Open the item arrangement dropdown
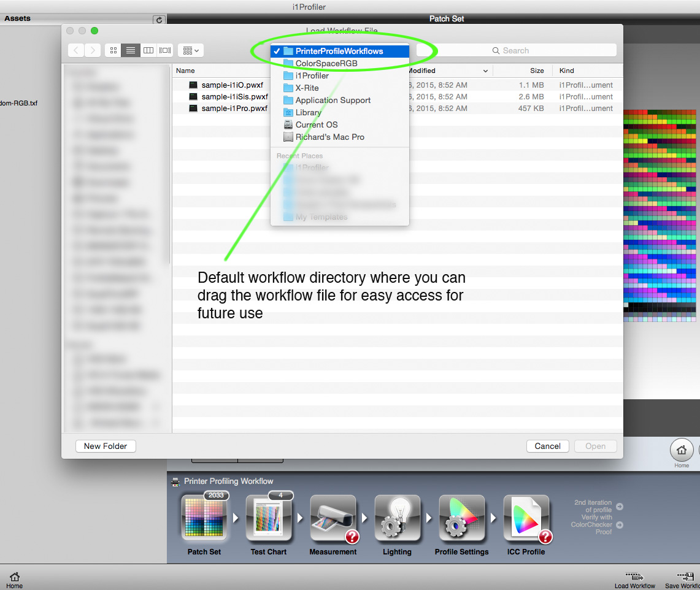 click(191, 50)
